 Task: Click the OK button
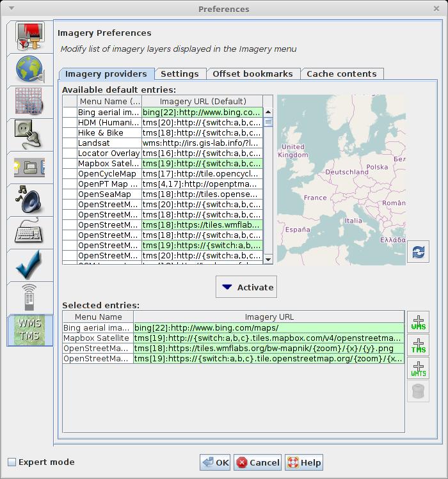pyautogui.click(x=215, y=462)
